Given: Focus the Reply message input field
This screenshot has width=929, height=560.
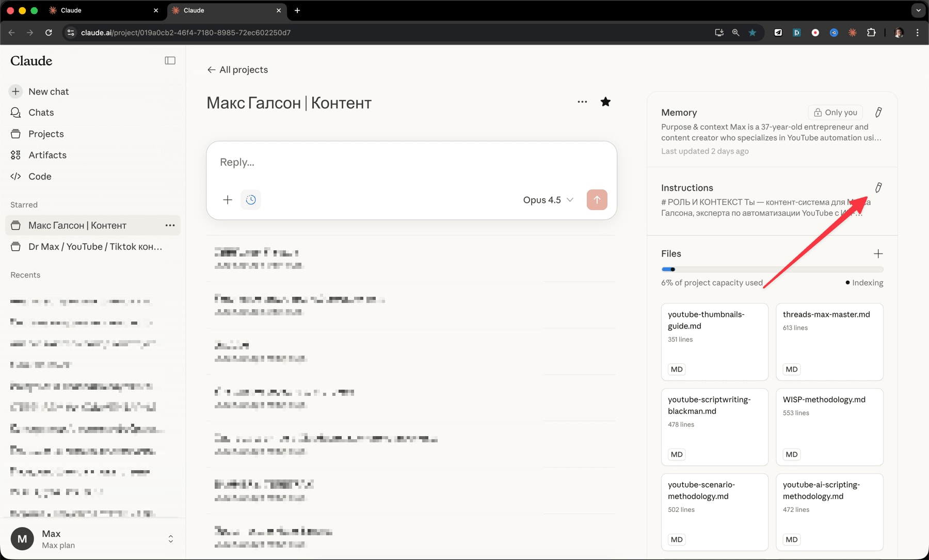Looking at the screenshot, I should pyautogui.click(x=411, y=162).
